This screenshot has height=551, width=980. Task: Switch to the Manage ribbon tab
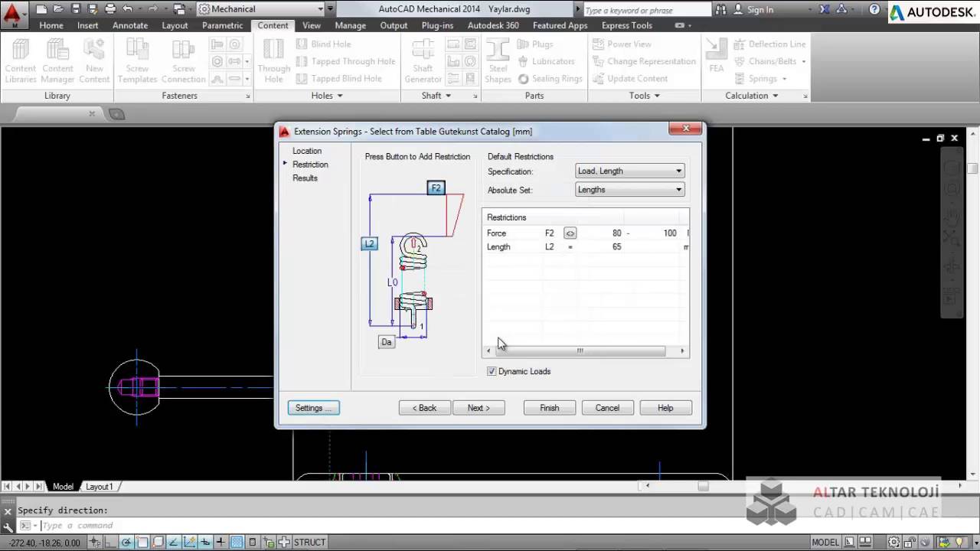pyautogui.click(x=350, y=25)
